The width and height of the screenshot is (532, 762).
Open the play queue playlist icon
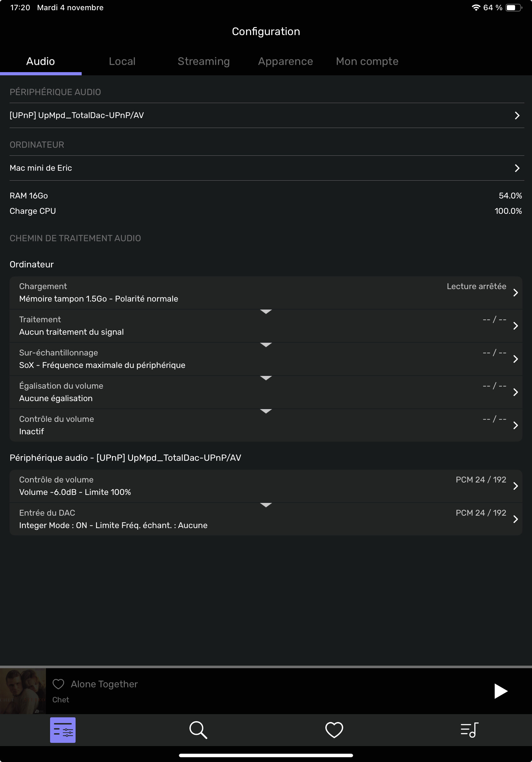click(x=469, y=730)
